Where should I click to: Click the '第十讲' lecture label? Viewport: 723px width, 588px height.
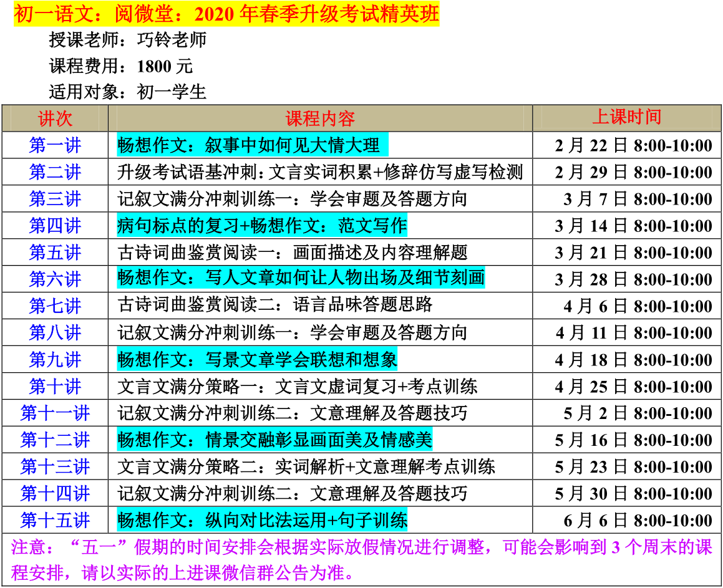(x=55, y=387)
